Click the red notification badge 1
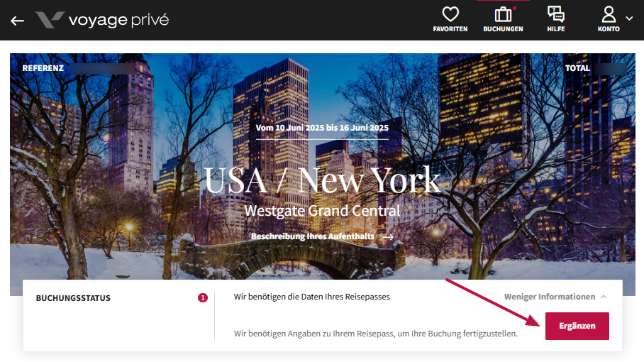This screenshot has width=644, height=362. (202, 298)
